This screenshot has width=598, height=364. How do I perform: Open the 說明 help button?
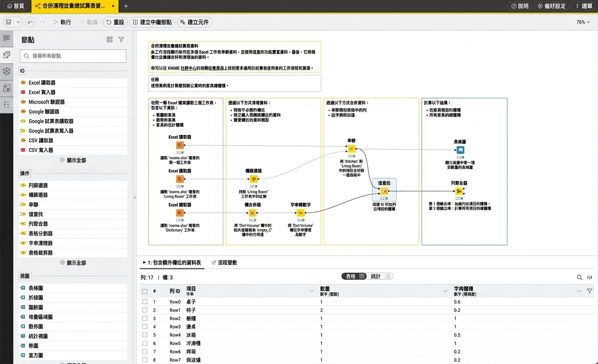(520, 6)
